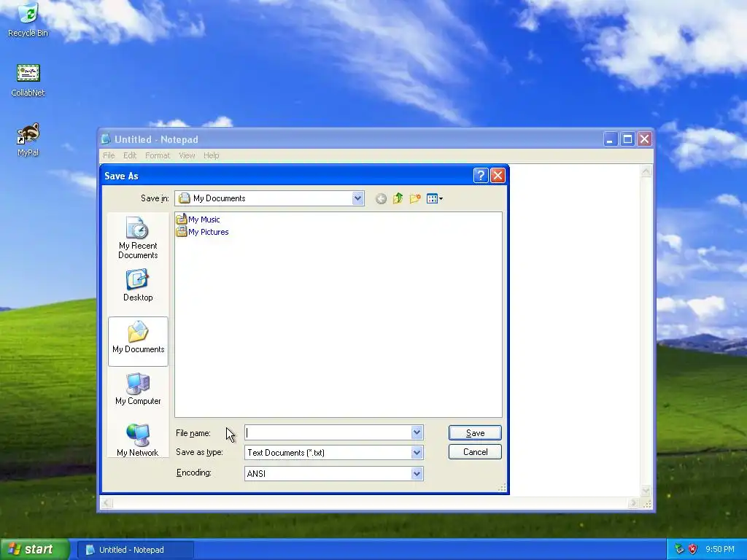Click the Save As help question button
The width and height of the screenshot is (747, 560).
coord(481,176)
